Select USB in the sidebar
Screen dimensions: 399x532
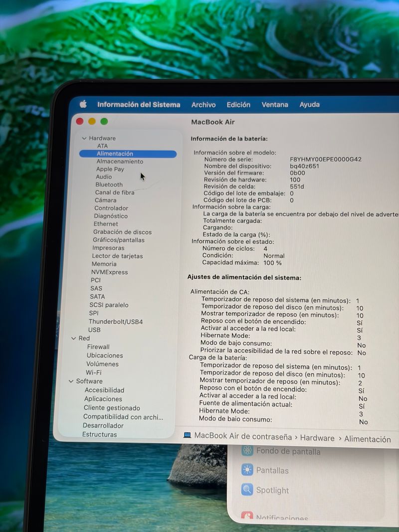94,330
